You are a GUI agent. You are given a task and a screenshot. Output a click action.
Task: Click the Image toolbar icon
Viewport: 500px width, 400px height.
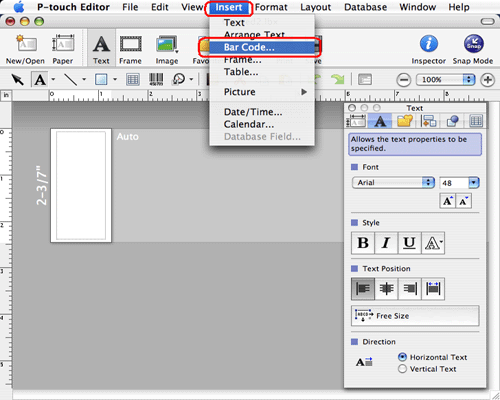pyautogui.click(x=167, y=49)
